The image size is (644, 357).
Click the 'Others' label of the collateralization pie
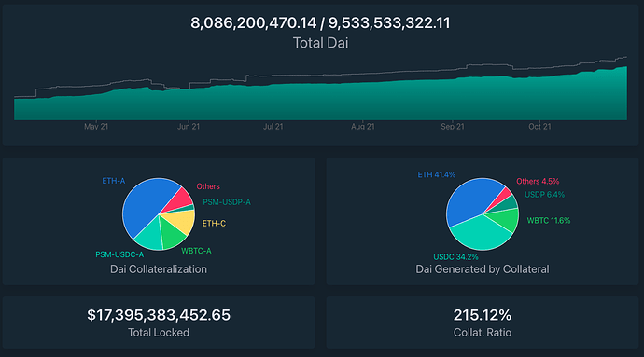point(208,186)
